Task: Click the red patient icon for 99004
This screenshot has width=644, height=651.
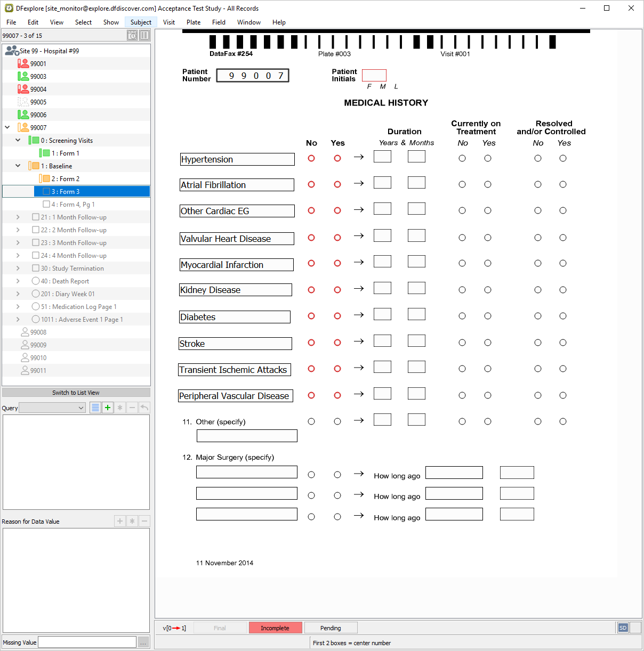Action: [x=23, y=89]
